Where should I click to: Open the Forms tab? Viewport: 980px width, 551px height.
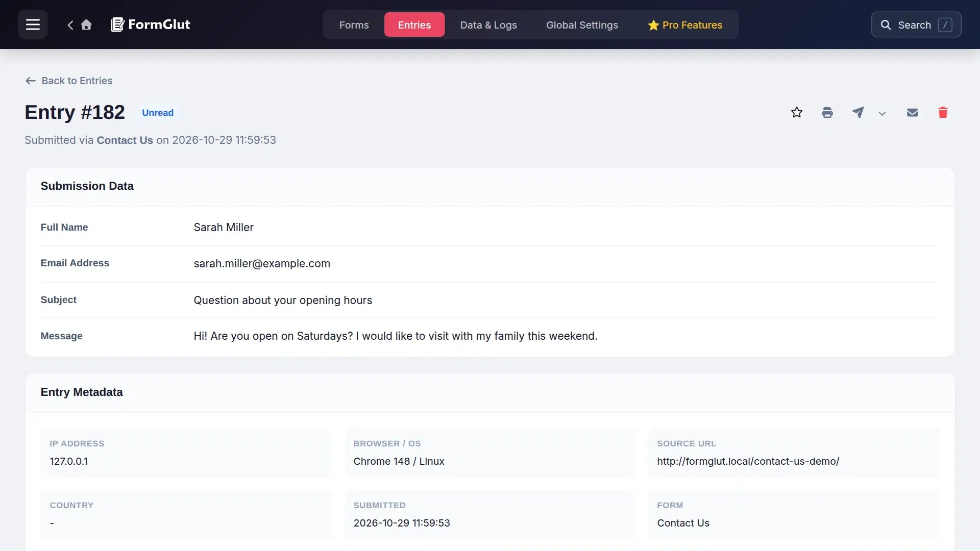click(x=354, y=25)
